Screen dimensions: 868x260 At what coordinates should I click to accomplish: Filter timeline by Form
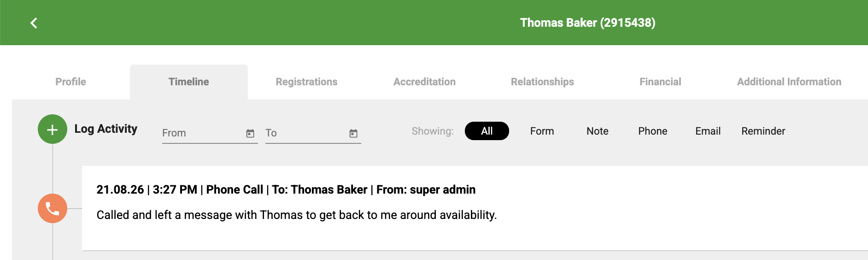pos(542,131)
